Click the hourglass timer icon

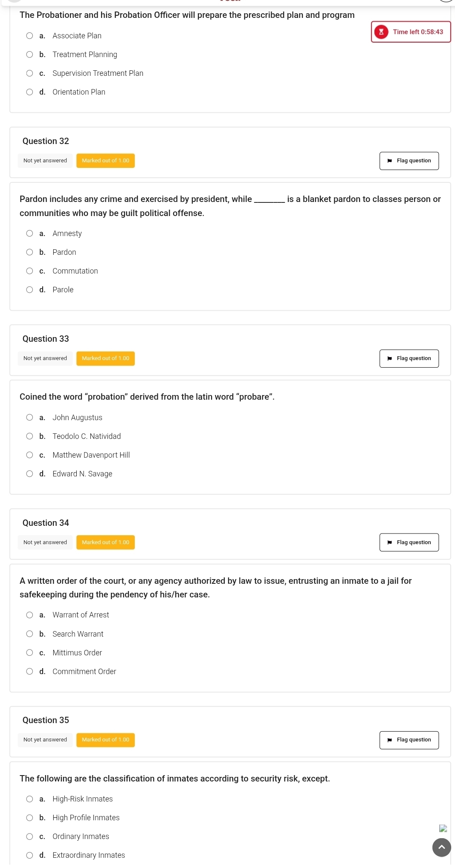tap(381, 32)
